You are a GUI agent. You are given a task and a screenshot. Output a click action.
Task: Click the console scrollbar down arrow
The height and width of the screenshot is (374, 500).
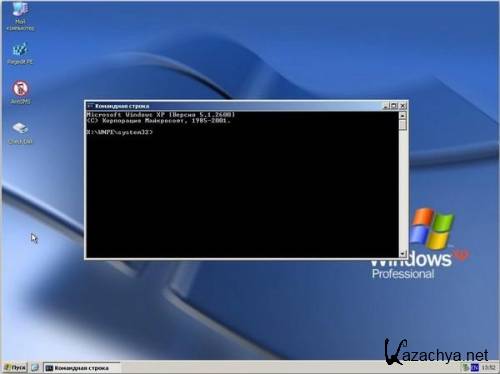click(403, 254)
